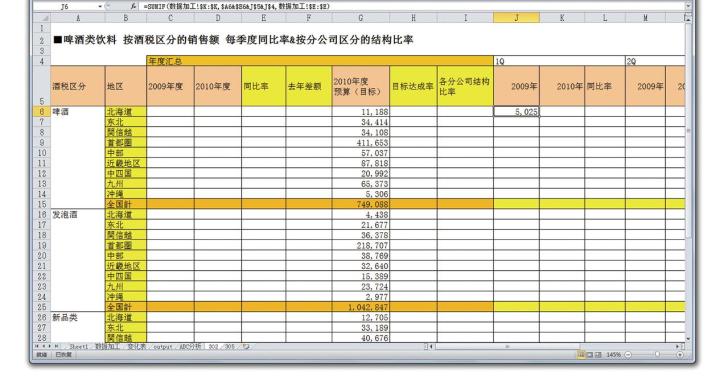Select the 各分公司结构比率 header cell
This screenshot has width=720, height=381.
[x=465, y=86]
